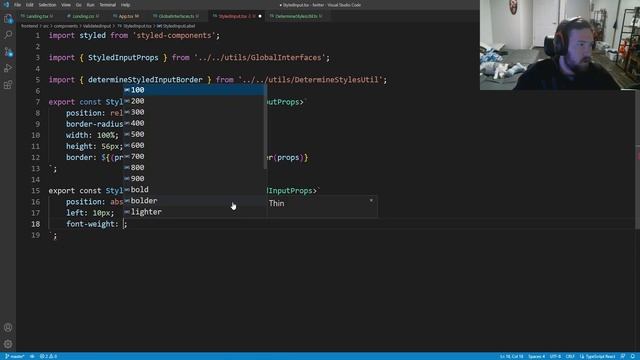
Task: Click UTF-8 encoding in status bar
Action: (556, 356)
